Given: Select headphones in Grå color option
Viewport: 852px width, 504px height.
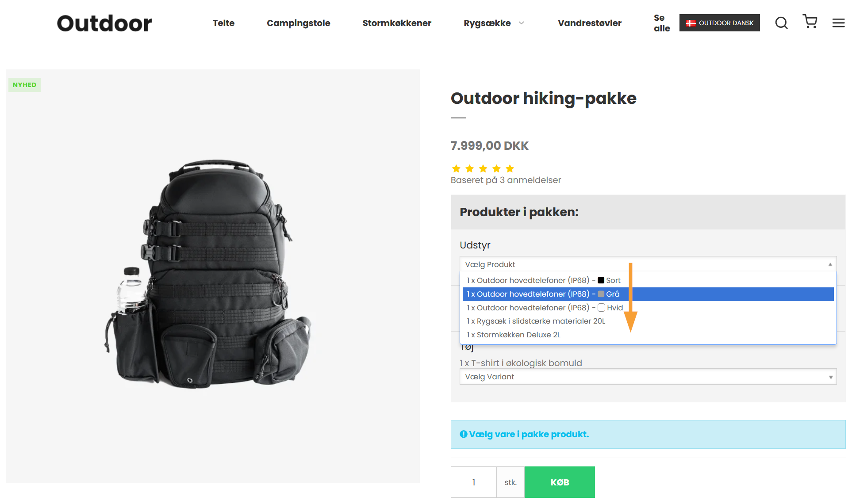Looking at the screenshot, I should pyautogui.click(x=544, y=294).
